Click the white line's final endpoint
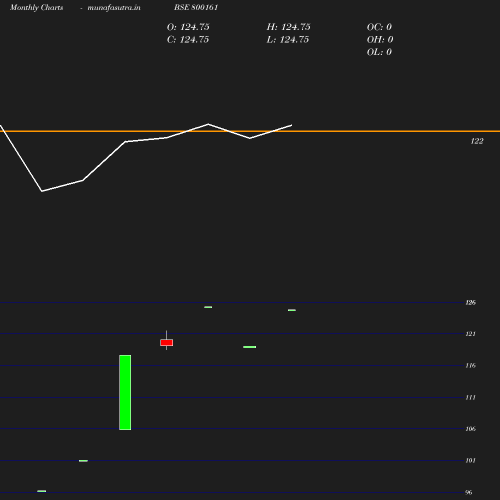This screenshot has height=500, width=500. point(292,125)
